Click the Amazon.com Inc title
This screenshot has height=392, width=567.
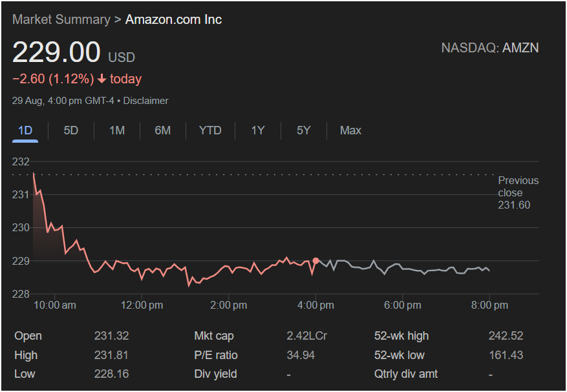pos(173,19)
